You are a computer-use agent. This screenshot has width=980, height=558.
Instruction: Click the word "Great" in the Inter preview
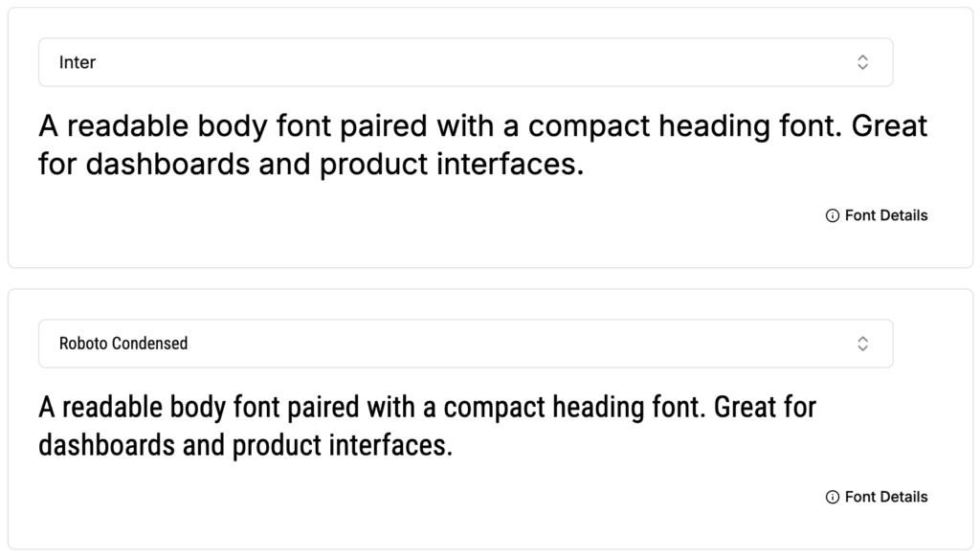point(889,127)
